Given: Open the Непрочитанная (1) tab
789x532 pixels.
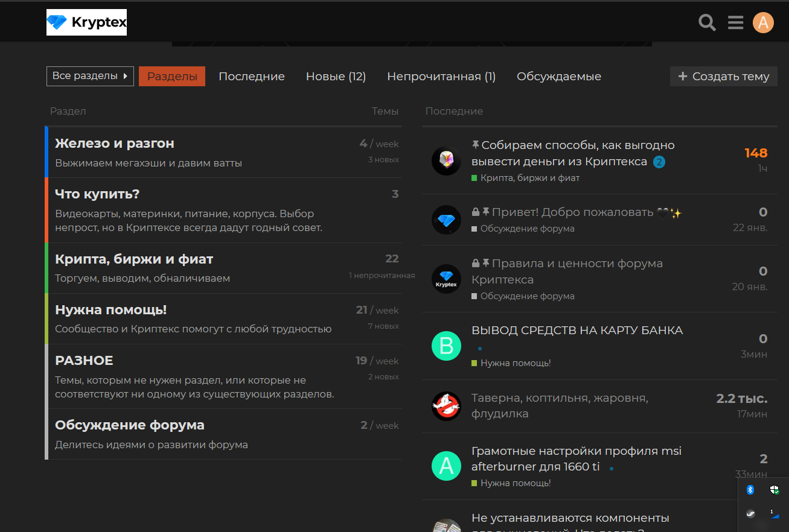Looking at the screenshot, I should point(441,76).
